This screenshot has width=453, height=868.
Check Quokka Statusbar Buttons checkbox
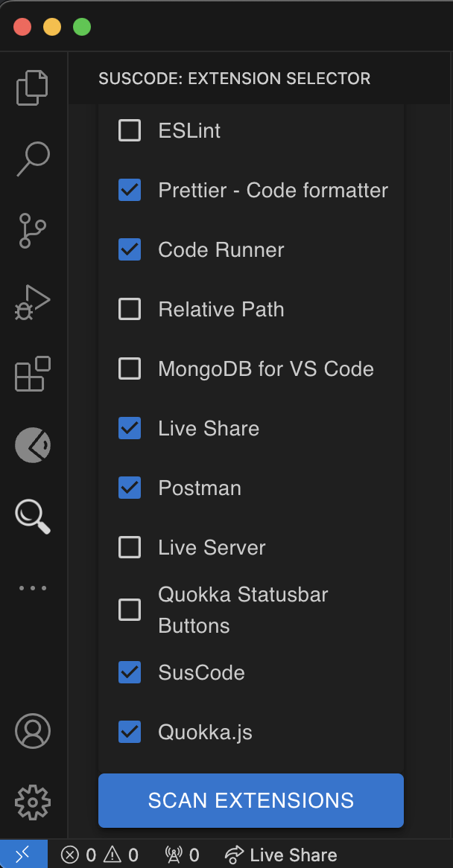(x=130, y=610)
